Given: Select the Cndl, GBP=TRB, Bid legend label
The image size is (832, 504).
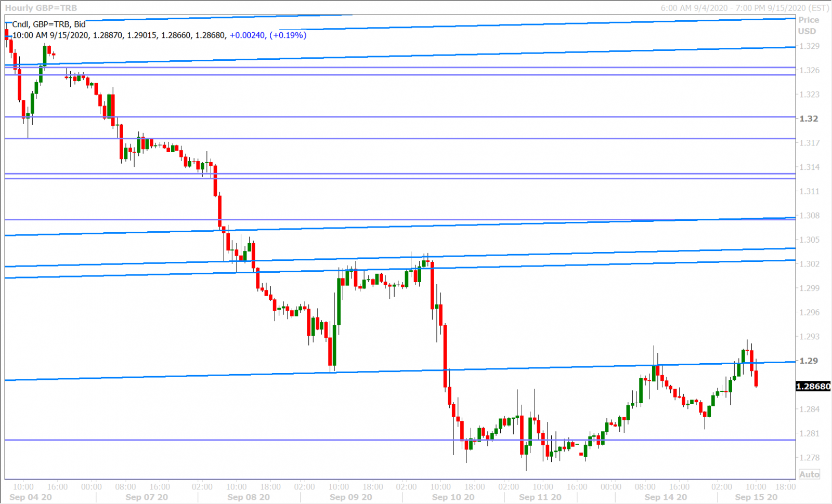Looking at the screenshot, I should (x=49, y=24).
